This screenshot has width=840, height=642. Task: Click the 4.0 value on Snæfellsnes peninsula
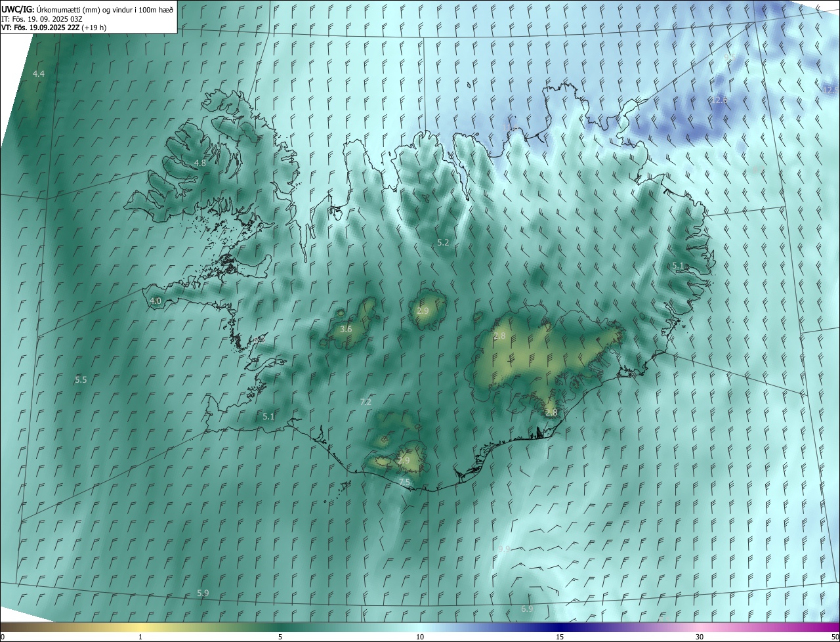(x=156, y=301)
